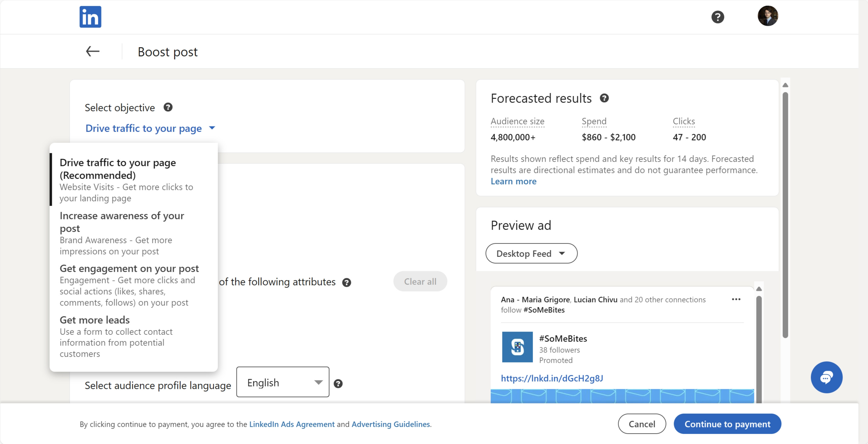Click the Cancel button

click(x=642, y=424)
